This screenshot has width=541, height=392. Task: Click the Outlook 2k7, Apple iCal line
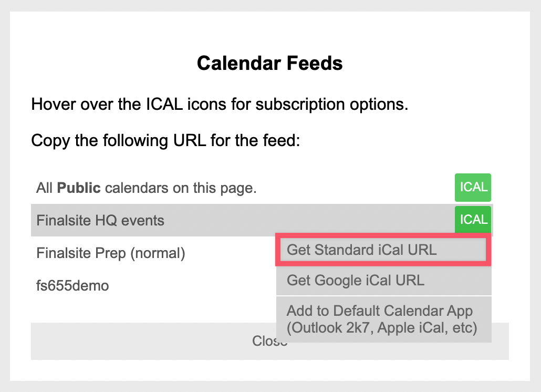point(382,329)
